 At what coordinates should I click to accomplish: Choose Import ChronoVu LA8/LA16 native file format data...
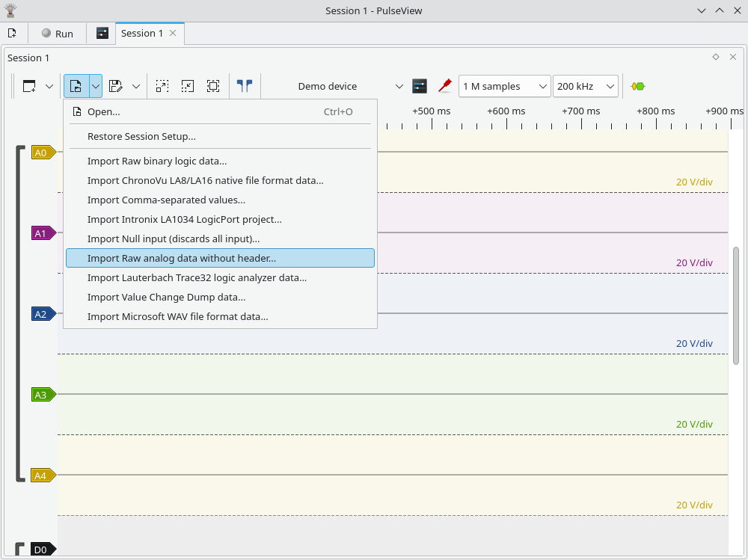tap(220, 181)
